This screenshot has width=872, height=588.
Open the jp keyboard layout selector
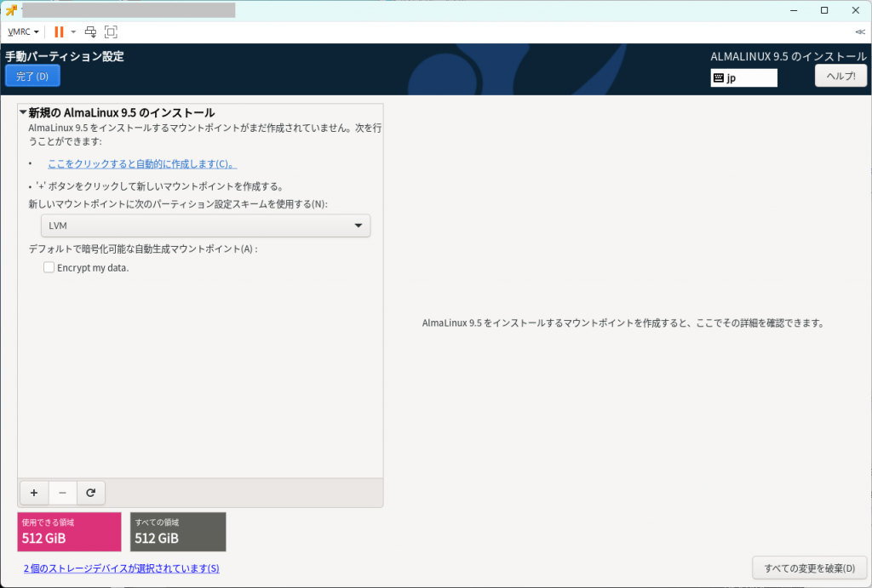pyautogui.click(x=743, y=77)
